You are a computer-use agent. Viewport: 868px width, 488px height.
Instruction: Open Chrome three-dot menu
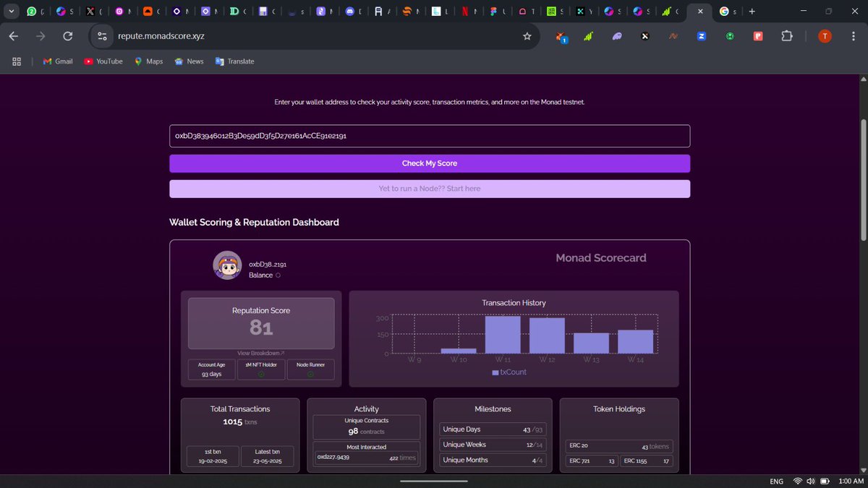coord(852,36)
